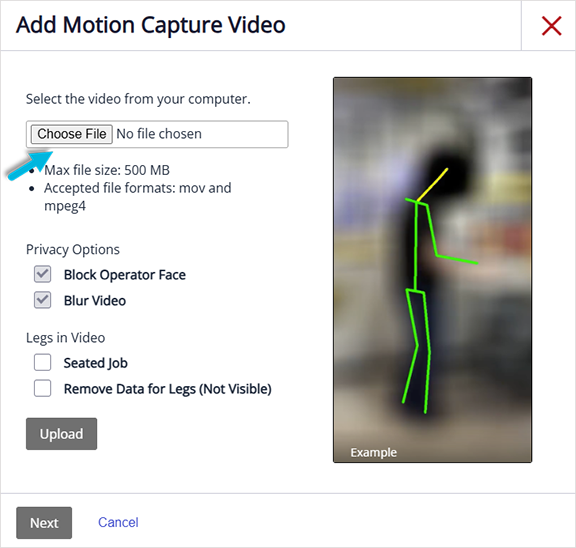Click the 'Example' caption on the preview
576x548 pixels.
pyautogui.click(x=374, y=453)
